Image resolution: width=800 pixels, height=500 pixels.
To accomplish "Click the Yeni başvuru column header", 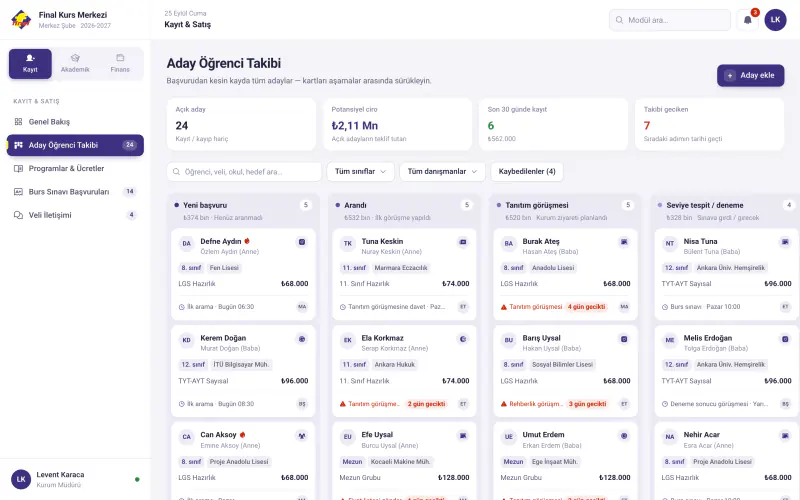I will pyautogui.click(x=243, y=210).
